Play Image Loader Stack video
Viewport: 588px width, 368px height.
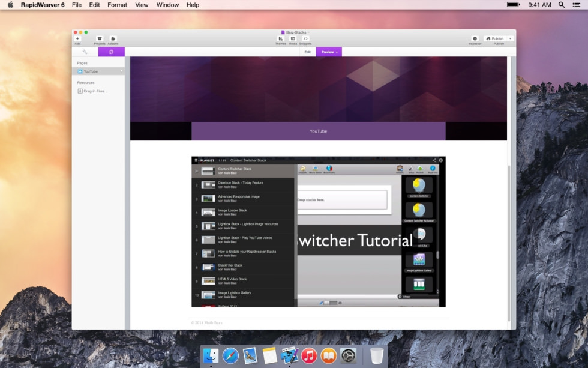click(x=243, y=213)
